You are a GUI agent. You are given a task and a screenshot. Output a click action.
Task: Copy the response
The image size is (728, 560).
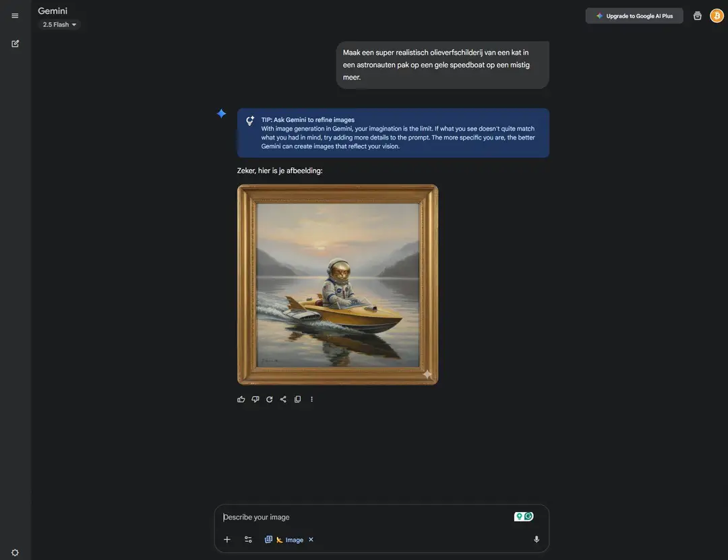(x=298, y=400)
